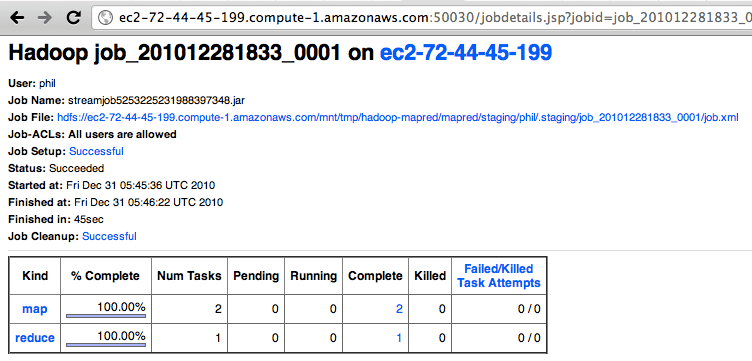
Task: Click the map 100.00% progress bar
Action: click(x=106, y=316)
